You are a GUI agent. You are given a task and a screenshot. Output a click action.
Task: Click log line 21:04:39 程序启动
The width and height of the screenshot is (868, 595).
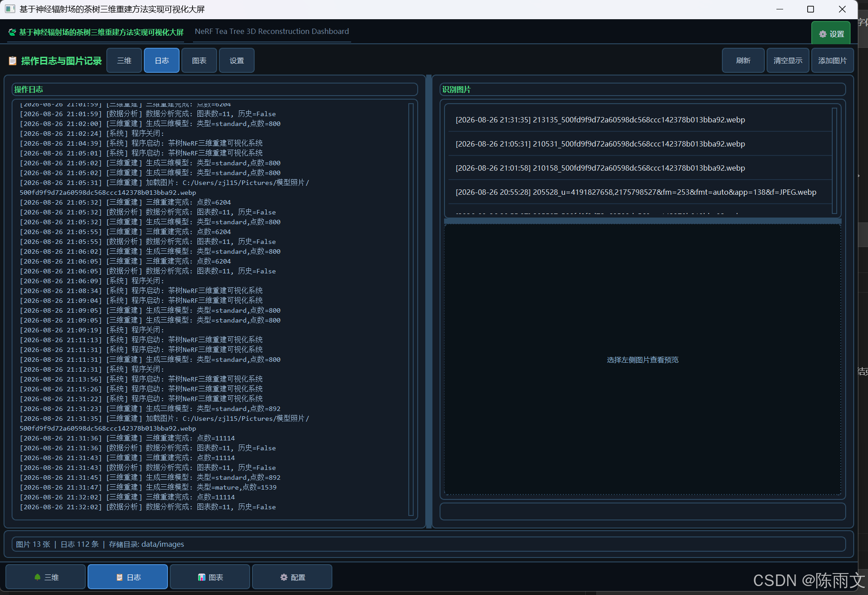coord(141,143)
